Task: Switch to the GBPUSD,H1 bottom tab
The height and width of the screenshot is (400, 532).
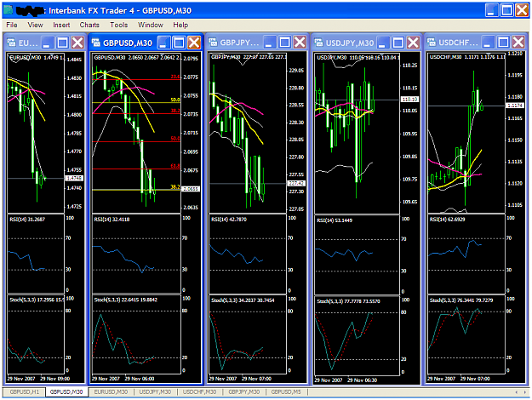Action: (x=25, y=391)
